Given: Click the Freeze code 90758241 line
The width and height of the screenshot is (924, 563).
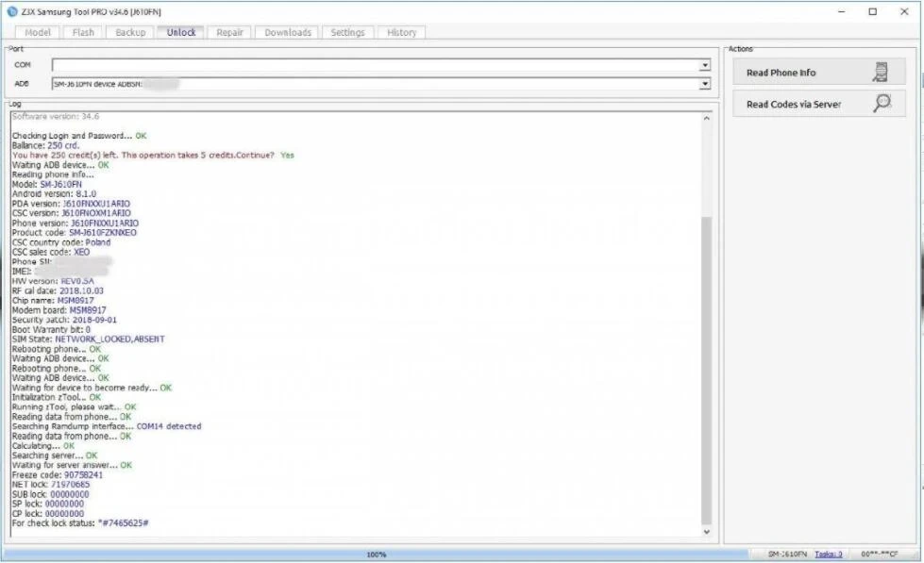Looking at the screenshot, I should (x=58, y=474).
